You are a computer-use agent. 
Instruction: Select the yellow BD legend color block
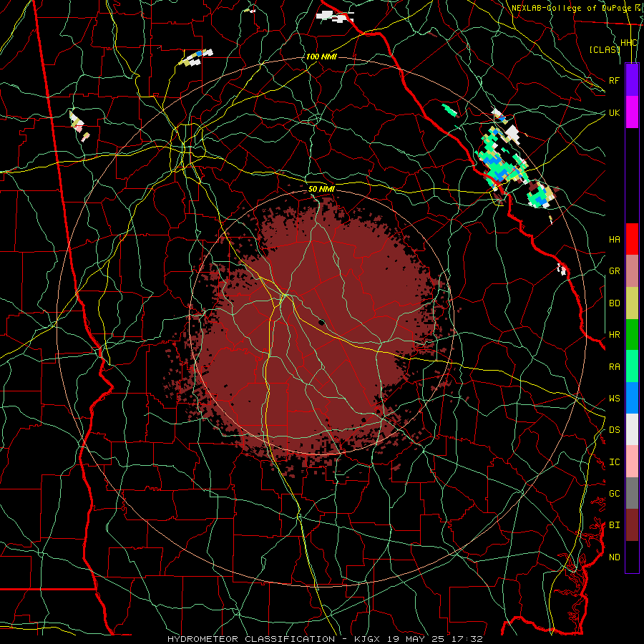tap(632, 303)
